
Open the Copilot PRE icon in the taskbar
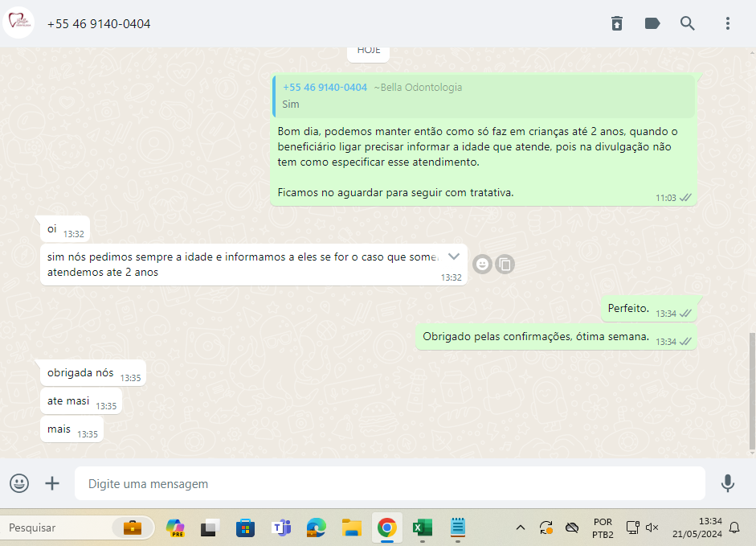pos(175,528)
